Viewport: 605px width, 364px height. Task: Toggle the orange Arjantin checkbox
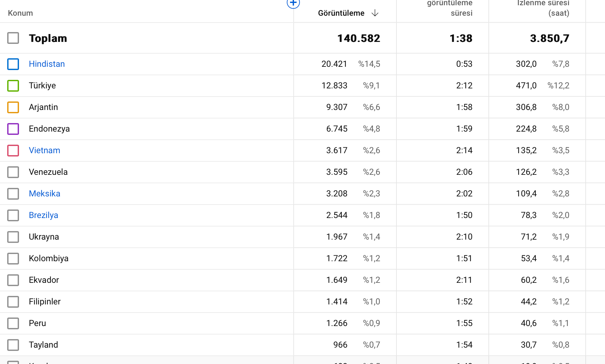(x=13, y=107)
